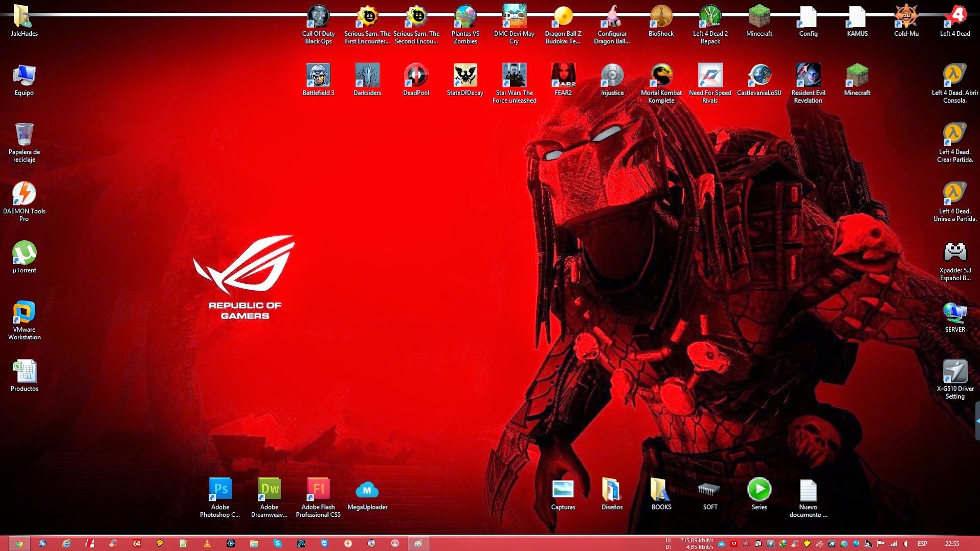
Task: Select Call Of Duty Black Ops shortcut
Action: 318,24
